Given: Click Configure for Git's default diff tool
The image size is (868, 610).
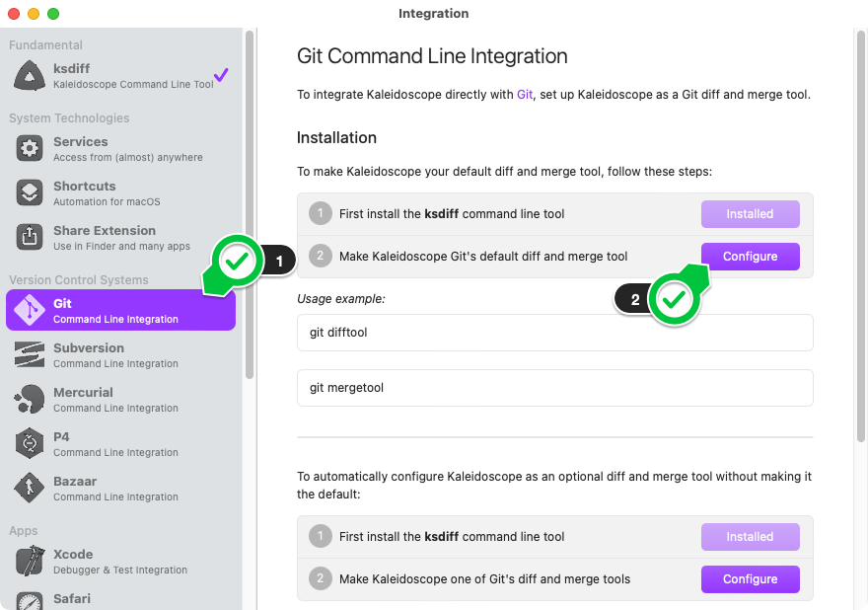Looking at the screenshot, I should pos(750,257).
